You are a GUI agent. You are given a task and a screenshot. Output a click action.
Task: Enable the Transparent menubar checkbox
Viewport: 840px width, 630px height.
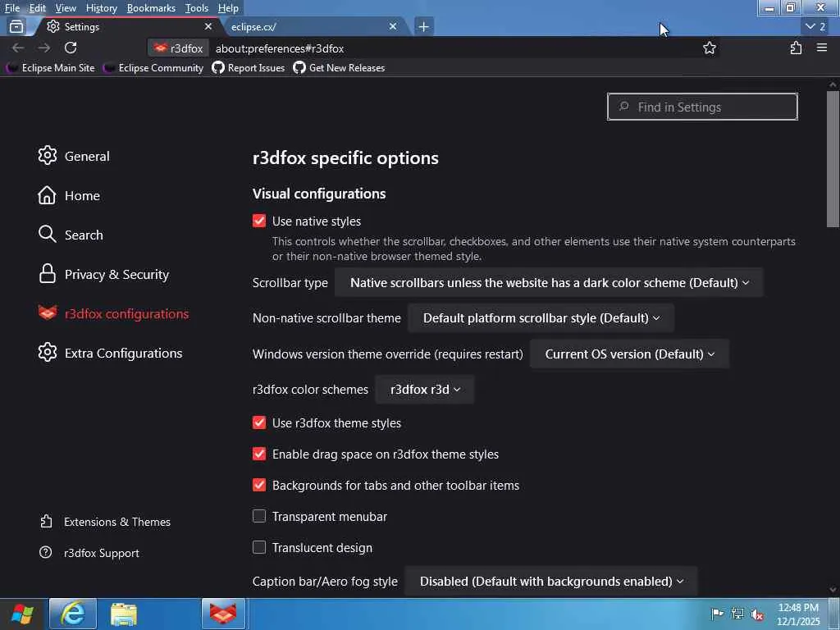[x=259, y=516]
